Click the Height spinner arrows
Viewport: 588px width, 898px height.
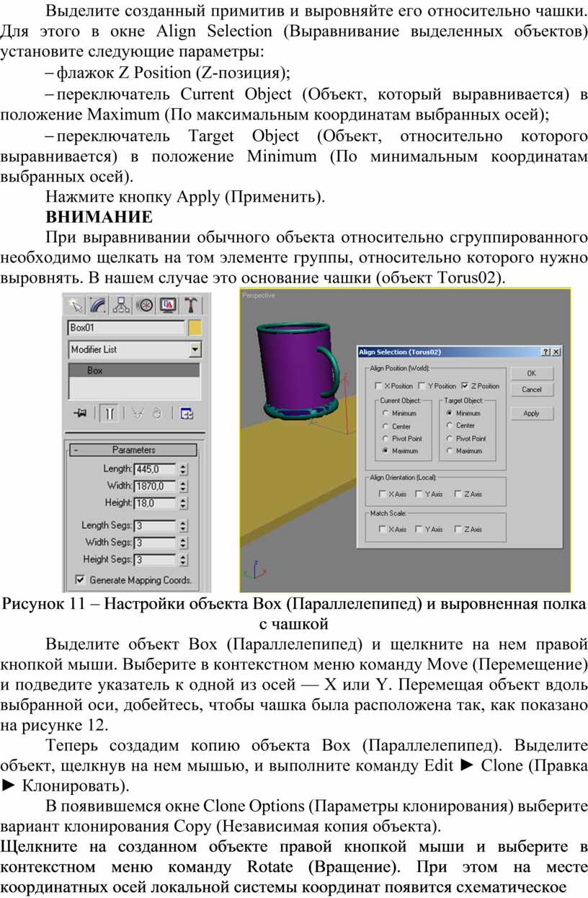183,502
